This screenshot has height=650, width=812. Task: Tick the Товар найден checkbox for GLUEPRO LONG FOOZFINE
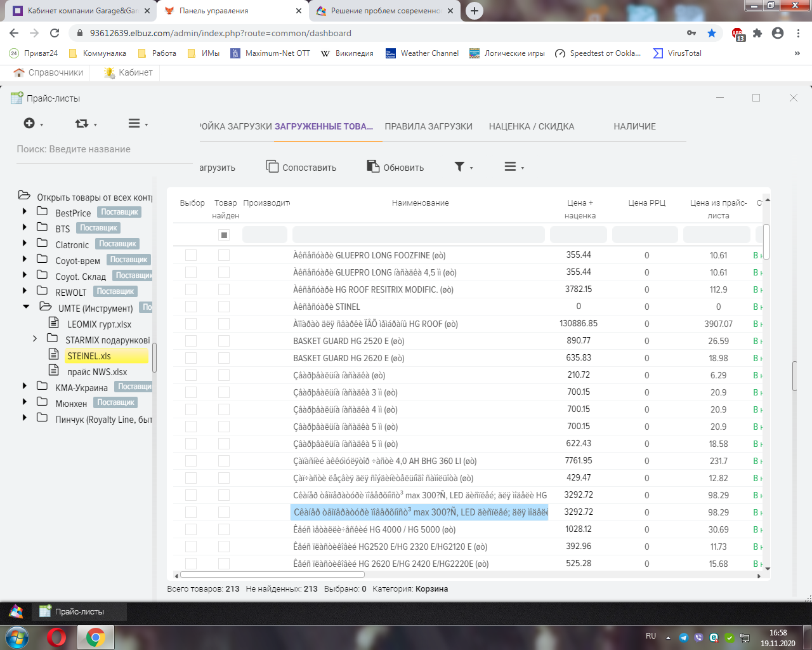[224, 255]
